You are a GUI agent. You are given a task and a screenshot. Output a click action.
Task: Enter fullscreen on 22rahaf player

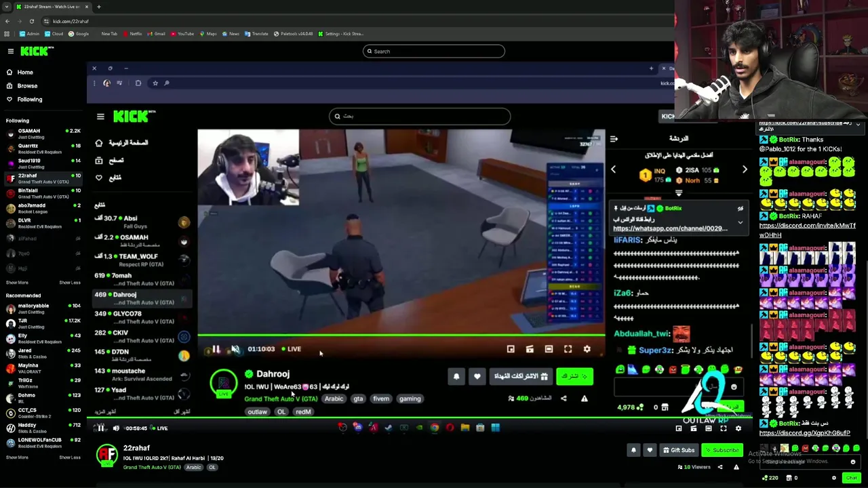point(724,428)
